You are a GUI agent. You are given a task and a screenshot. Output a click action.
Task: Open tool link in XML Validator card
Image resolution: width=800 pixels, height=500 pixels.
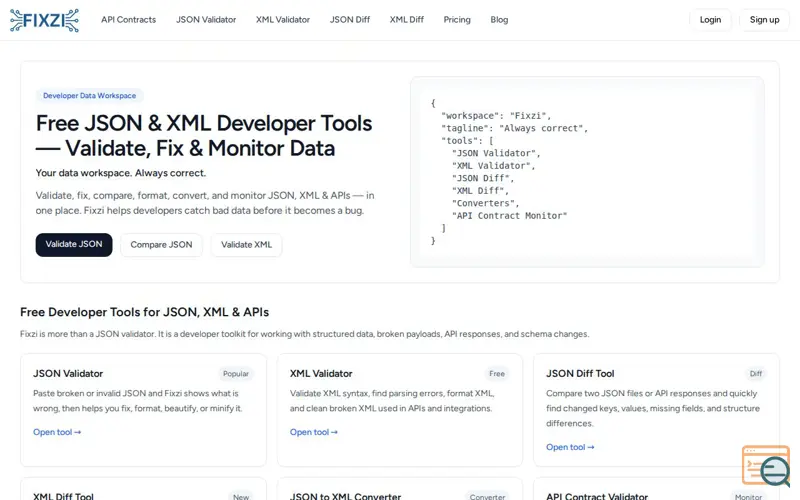point(314,432)
